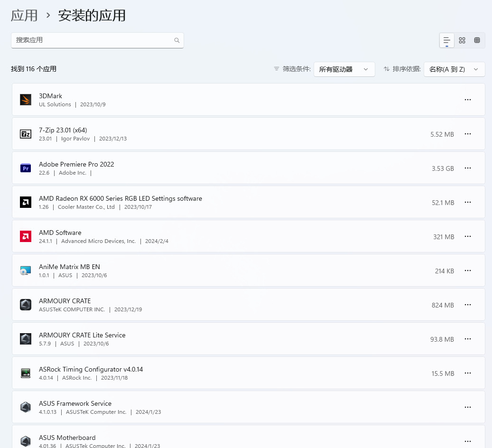
Task: Click the Adobe Premiere Pro icon
Action: pyautogui.click(x=26, y=168)
